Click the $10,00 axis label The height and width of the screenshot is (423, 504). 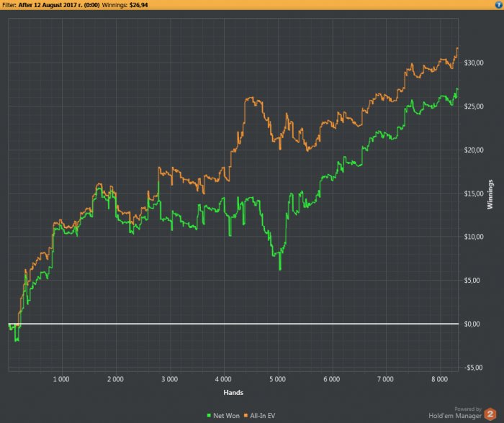(474, 237)
